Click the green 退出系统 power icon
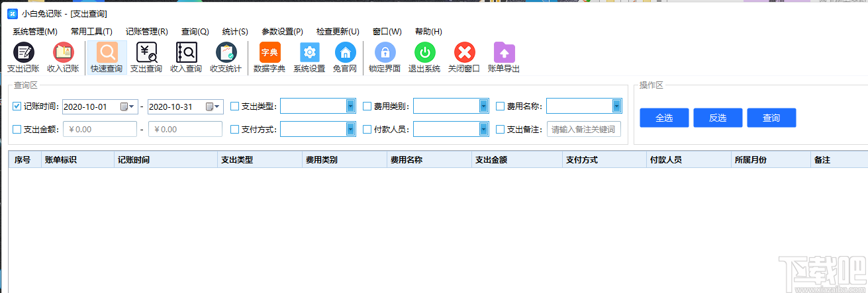This screenshot has height=293, width=868. tap(424, 57)
